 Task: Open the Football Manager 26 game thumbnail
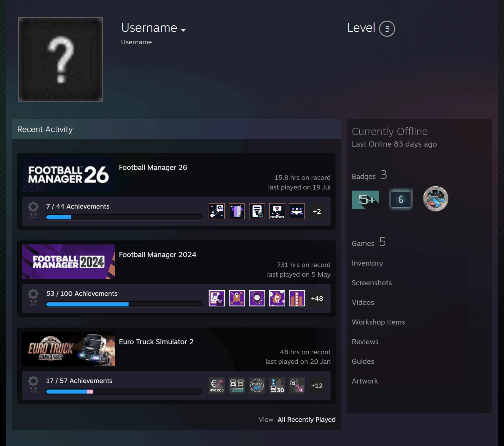69,175
